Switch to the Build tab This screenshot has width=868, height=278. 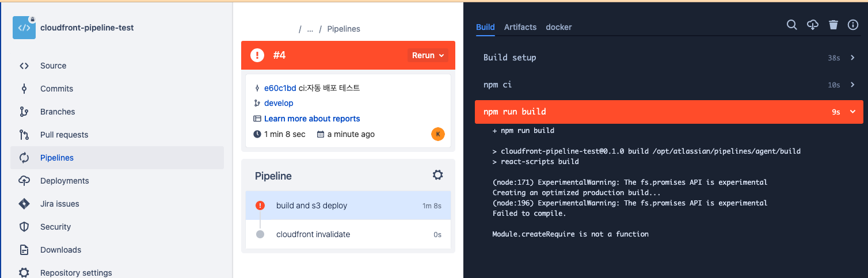[485, 27]
